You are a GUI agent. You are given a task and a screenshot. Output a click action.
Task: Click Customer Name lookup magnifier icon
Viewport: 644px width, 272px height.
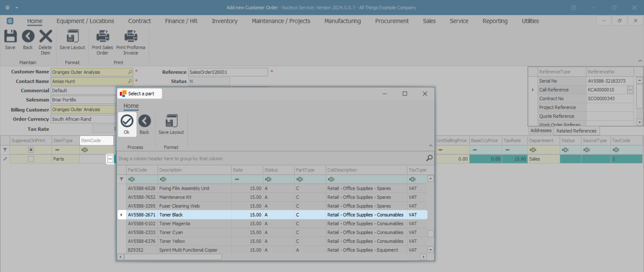pos(130,72)
